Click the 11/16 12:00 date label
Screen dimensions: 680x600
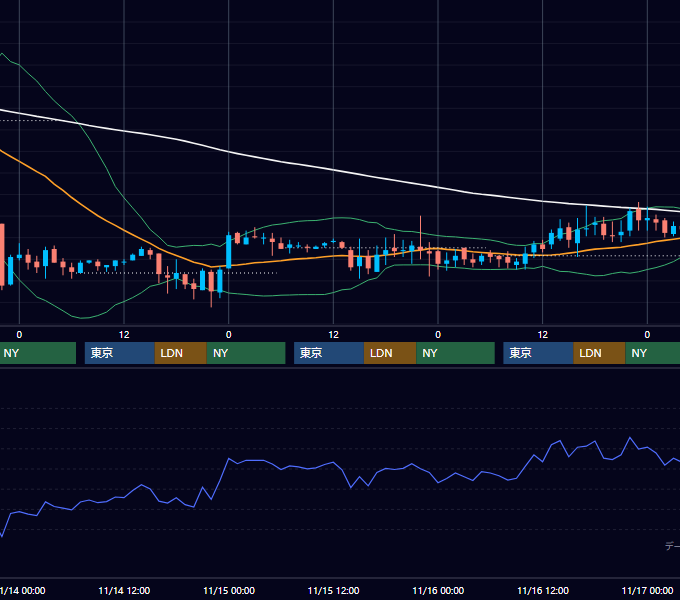(x=543, y=590)
